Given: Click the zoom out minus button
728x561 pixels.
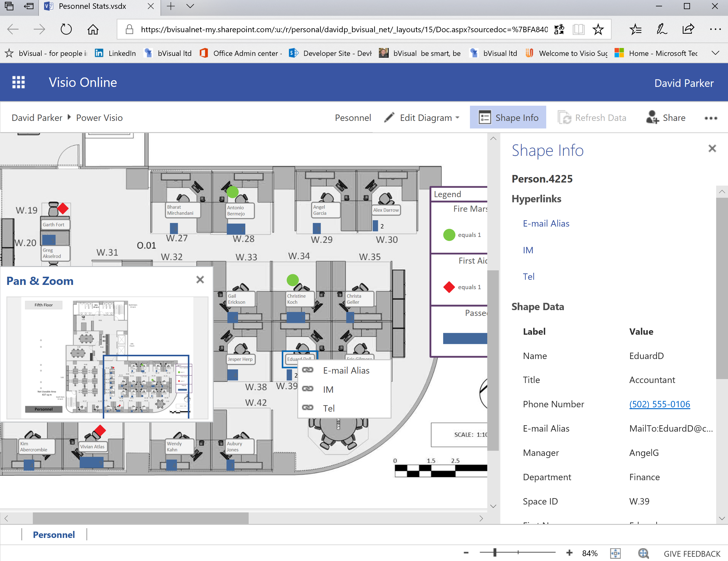Looking at the screenshot, I should tap(466, 553).
